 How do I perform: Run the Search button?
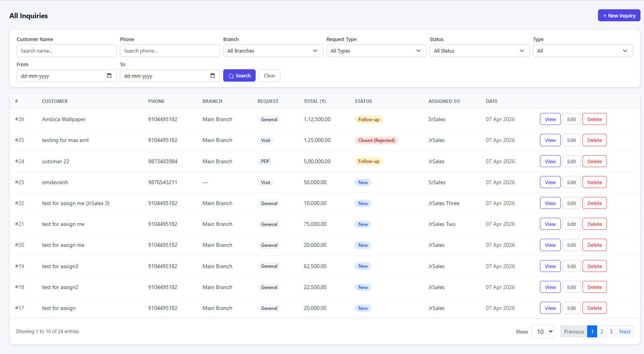click(x=239, y=75)
